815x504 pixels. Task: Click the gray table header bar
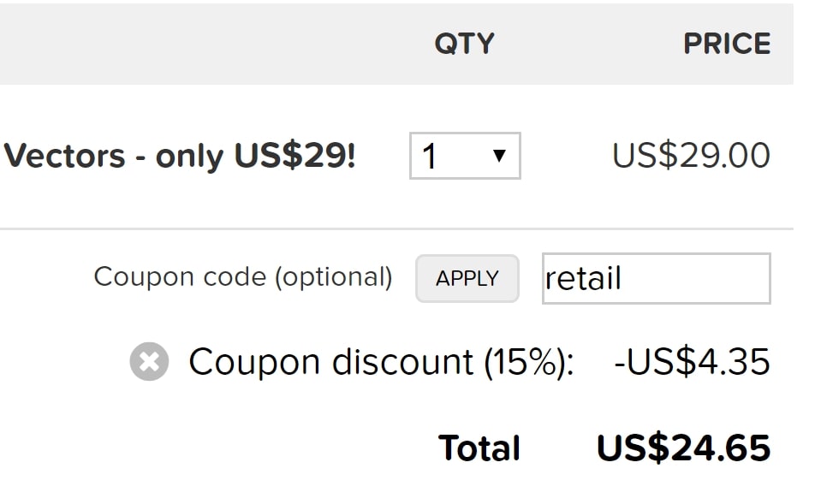tap(396, 44)
